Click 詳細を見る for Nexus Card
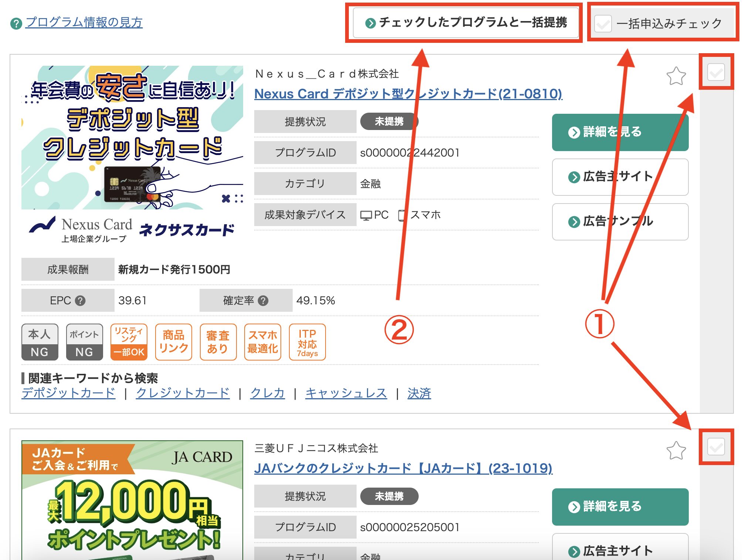The width and height of the screenshot is (742, 560). [620, 132]
